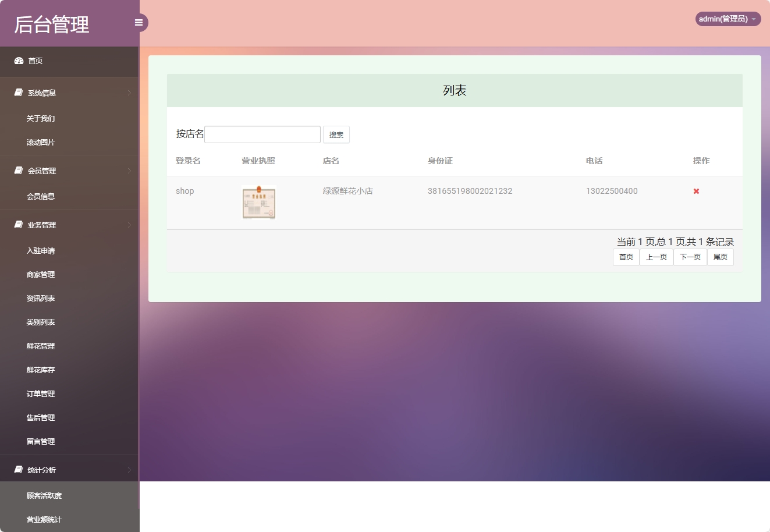This screenshot has width=770, height=532.
Task: Go to the next page with 下一页
Action: pyautogui.click(x=690, y=257)
